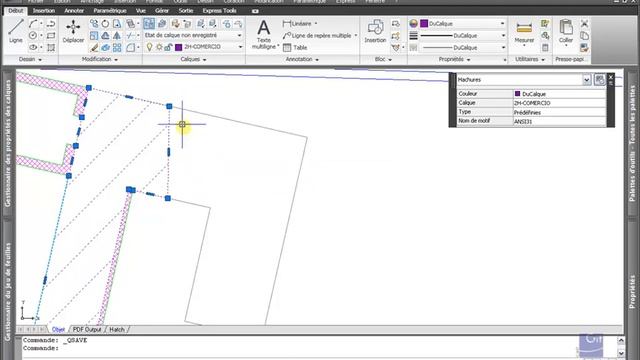Click the match properties color wheel icon

[x=413, y=24]
